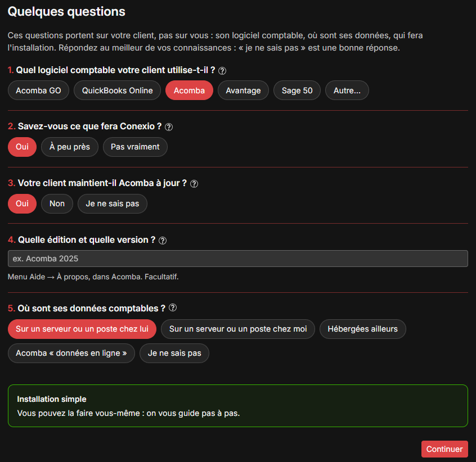Screen dimensions: 476x462
Task: Select the Autre... software option
Action: [x=347, y=90]
